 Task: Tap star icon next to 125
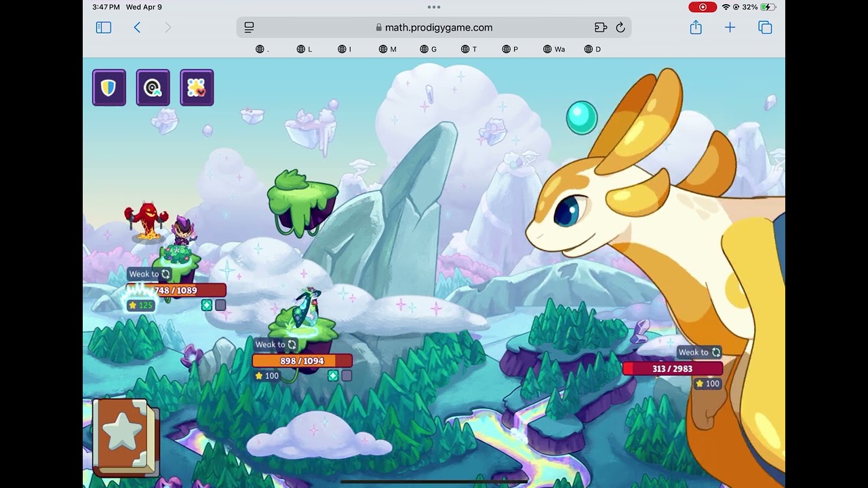point(133,306)
